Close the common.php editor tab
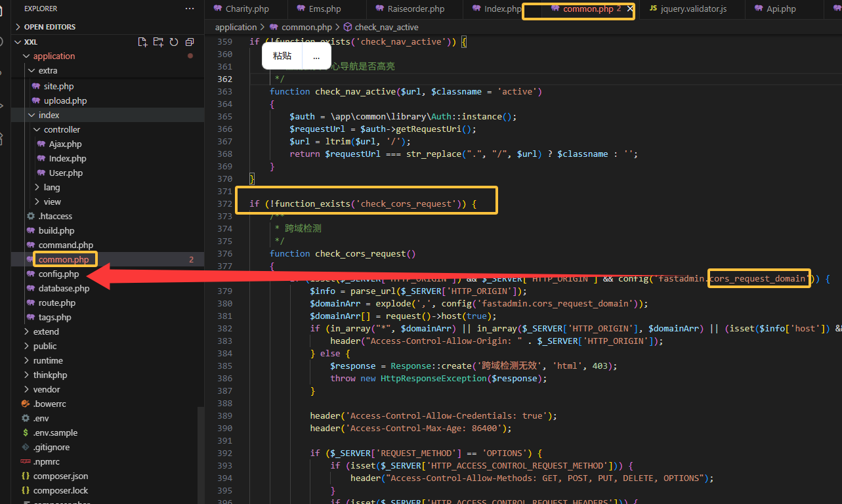The height and width of the screenshot is (504, 842). (630, 9)
